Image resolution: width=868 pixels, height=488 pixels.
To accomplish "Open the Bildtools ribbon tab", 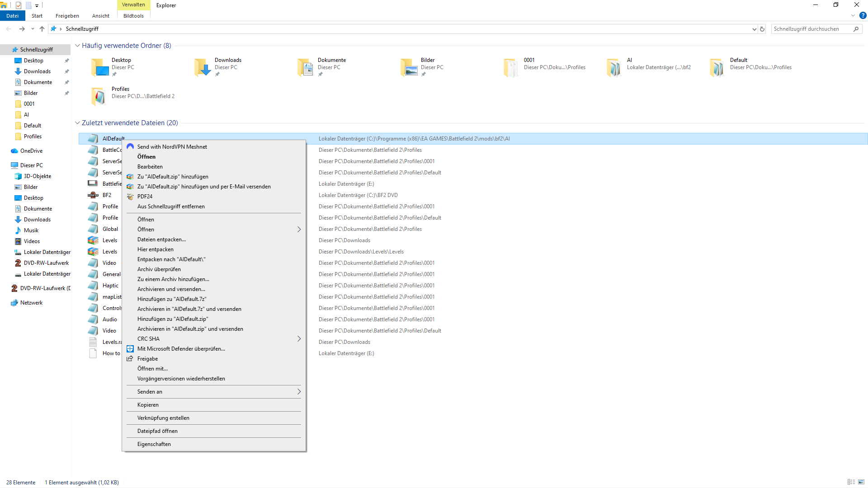I will coord(134,16).
